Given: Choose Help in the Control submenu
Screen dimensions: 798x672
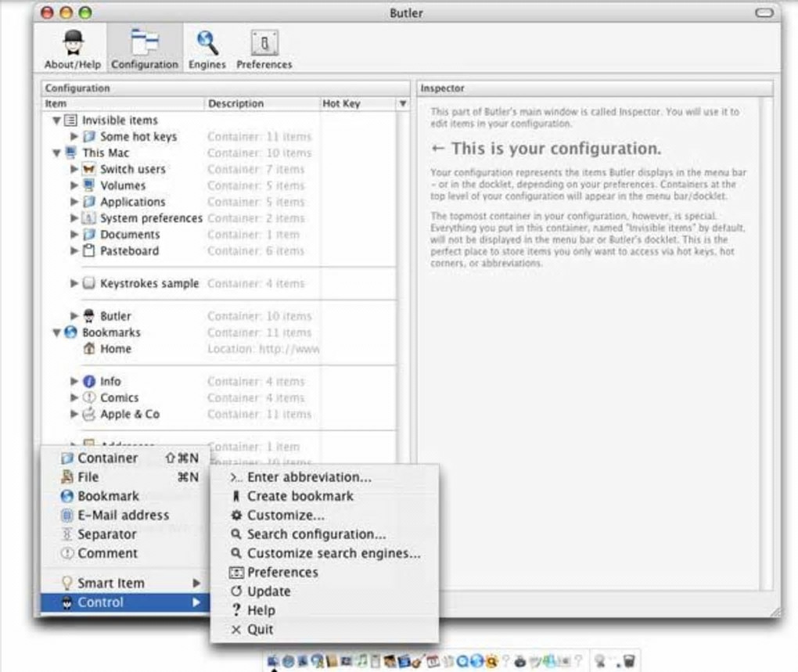Looking at the screenshot, I should [324, 610].
